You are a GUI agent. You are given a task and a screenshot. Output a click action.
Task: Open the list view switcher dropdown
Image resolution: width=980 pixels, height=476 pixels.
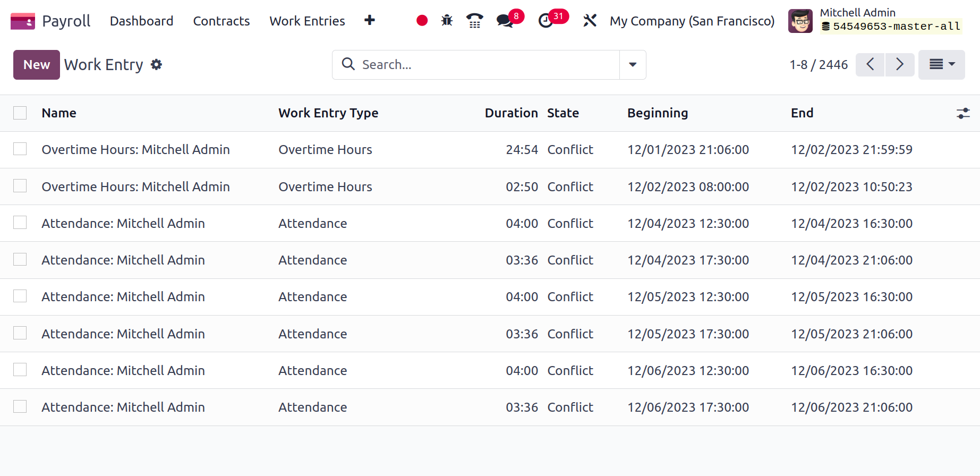click(942, 65)
